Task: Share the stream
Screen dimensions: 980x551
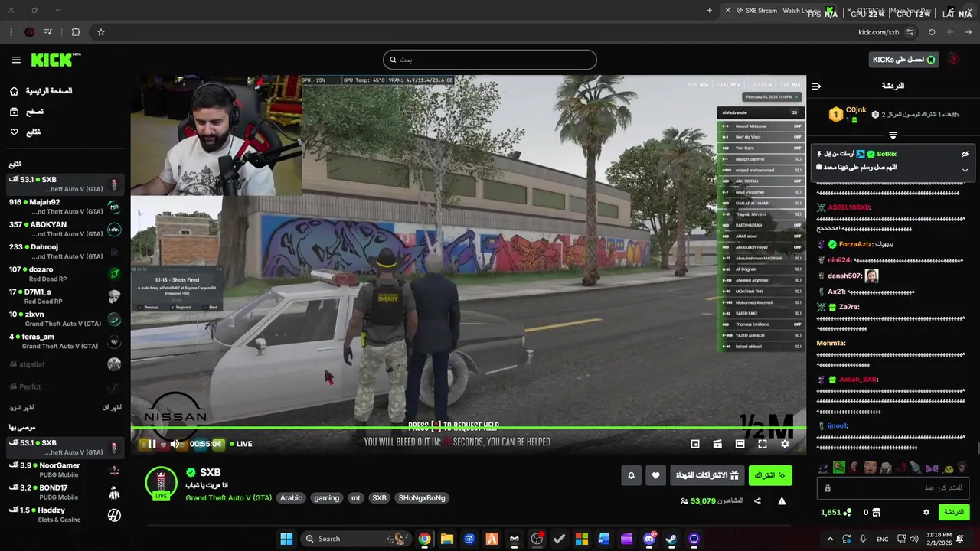Action: coord(757,501)
